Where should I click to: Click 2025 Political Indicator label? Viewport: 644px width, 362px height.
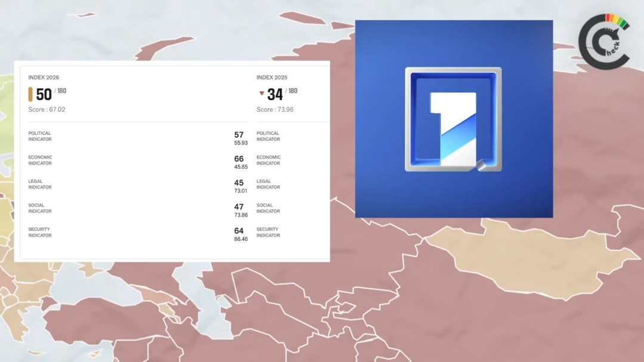click(x=268, y=136)
